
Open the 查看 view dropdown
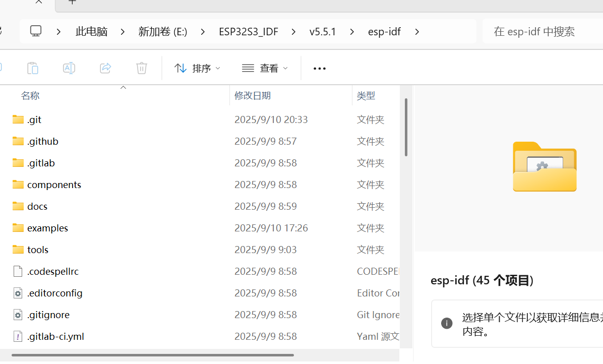265,69
